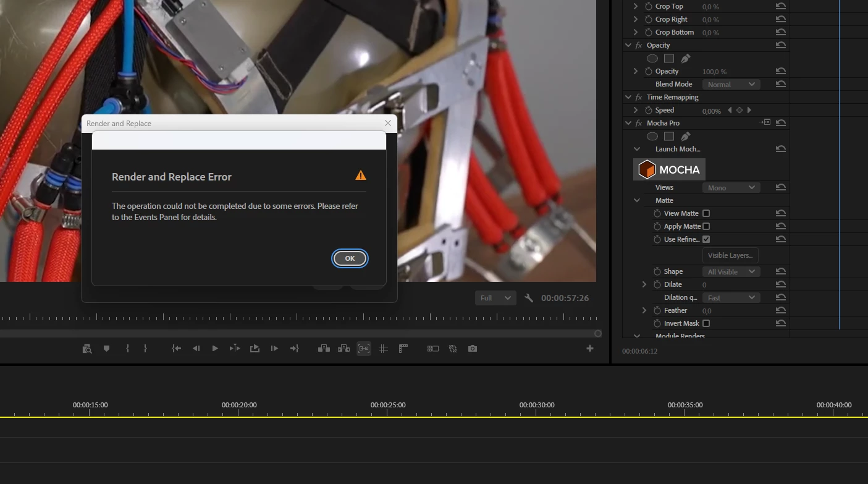Open the Full playback resolution dropdown

495,298
